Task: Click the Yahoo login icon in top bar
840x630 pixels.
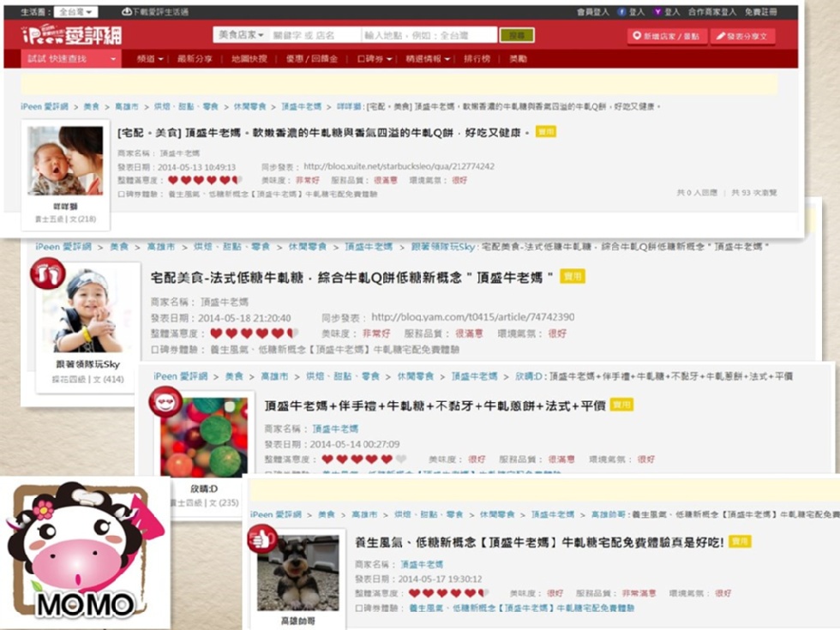Action: tap(657, 12)
